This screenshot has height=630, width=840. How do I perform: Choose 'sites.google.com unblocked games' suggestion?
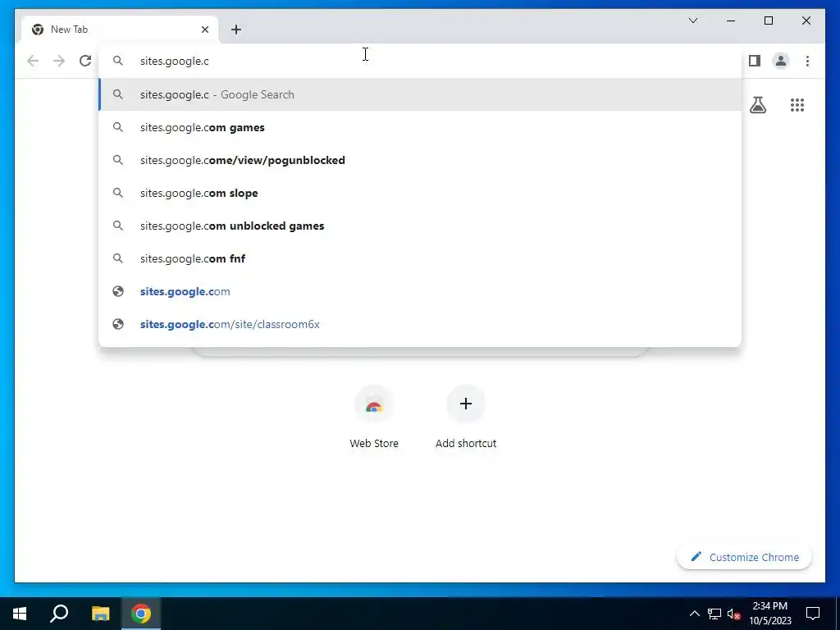(x=421, y=226)
